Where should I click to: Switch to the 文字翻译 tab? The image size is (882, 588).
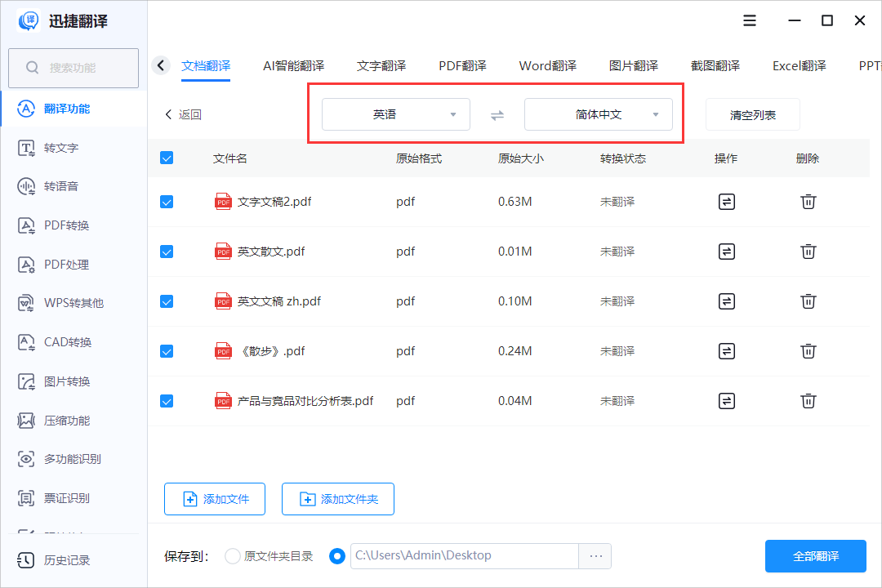381,66
